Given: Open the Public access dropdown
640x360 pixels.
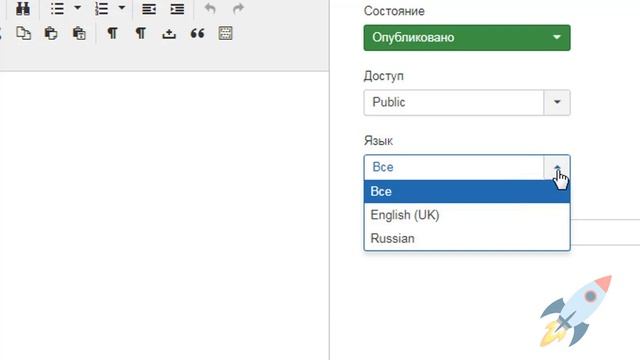Looking at the screenshot, I should tap(467, 102).
